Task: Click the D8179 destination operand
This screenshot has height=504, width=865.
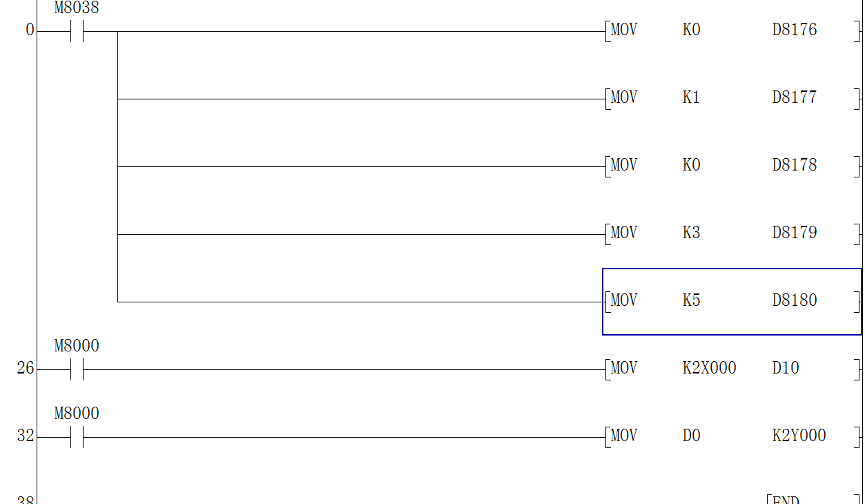Action: point(794,233)
